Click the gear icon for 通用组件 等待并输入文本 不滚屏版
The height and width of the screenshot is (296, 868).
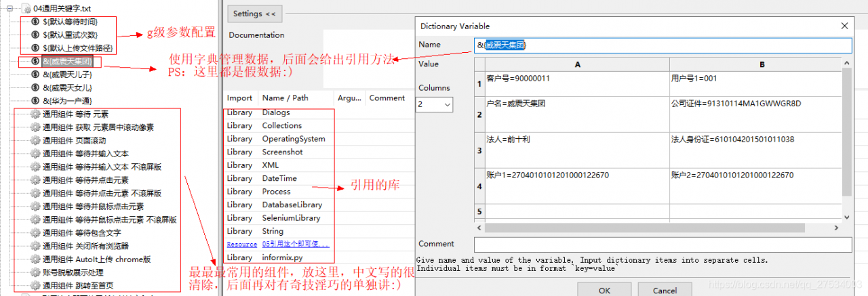35,167
